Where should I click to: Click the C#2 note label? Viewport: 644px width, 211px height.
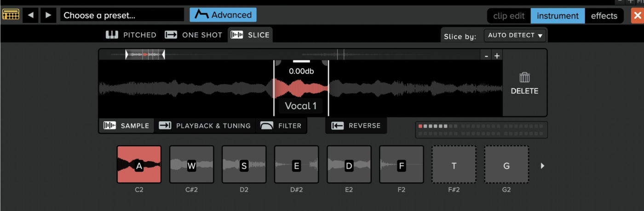pos(191,189)
